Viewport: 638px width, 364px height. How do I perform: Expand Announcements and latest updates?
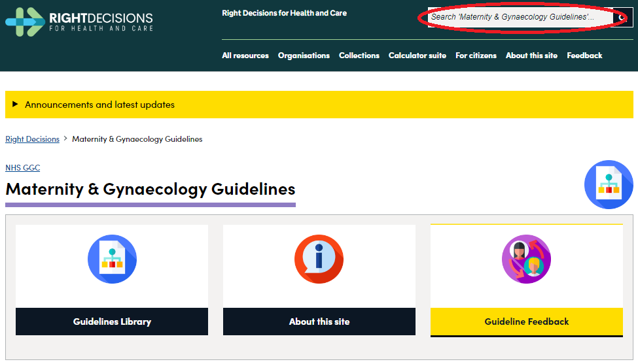pyautogui.click(x=99, y=105)
